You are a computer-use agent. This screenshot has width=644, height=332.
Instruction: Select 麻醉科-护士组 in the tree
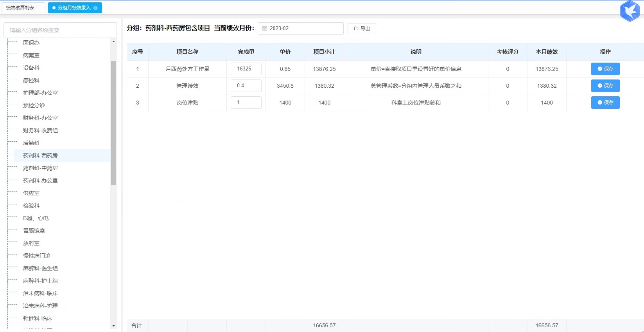40,281
